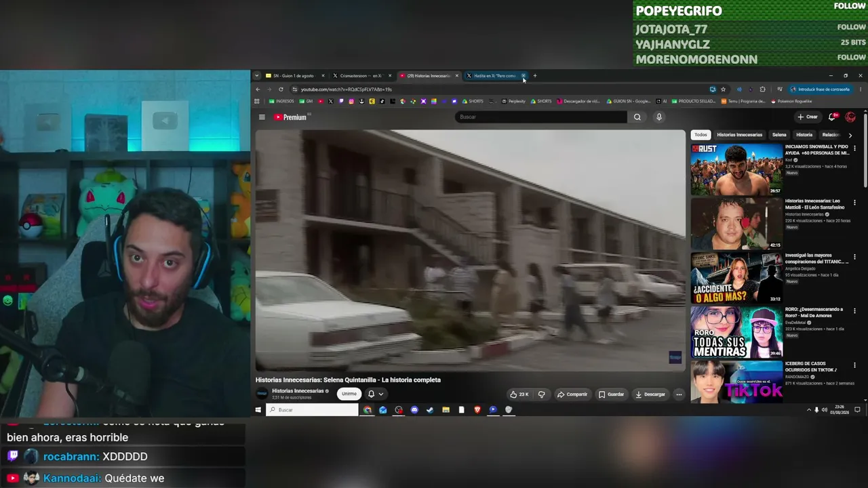
Task: Click the taskbar clock showing 23:26
Action: (x=840, y=410)
